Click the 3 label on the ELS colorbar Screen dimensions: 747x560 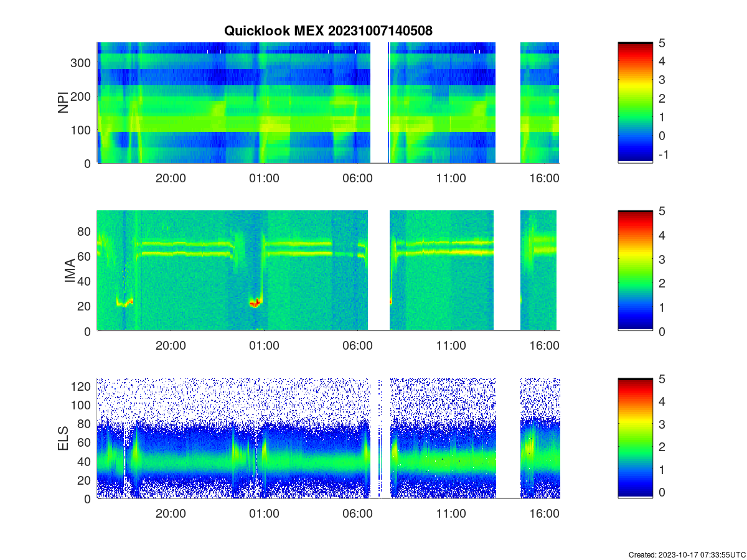[662, 424]
